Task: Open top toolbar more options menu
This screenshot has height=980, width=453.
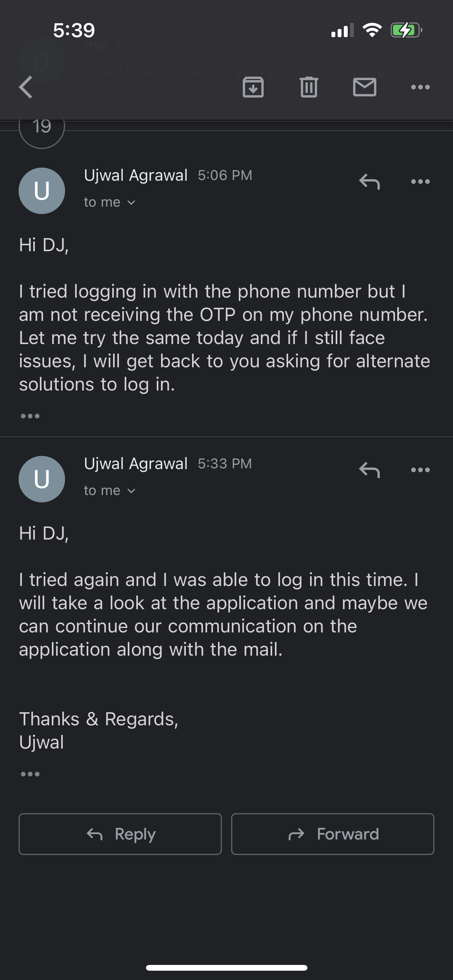Action: (420, 87)
